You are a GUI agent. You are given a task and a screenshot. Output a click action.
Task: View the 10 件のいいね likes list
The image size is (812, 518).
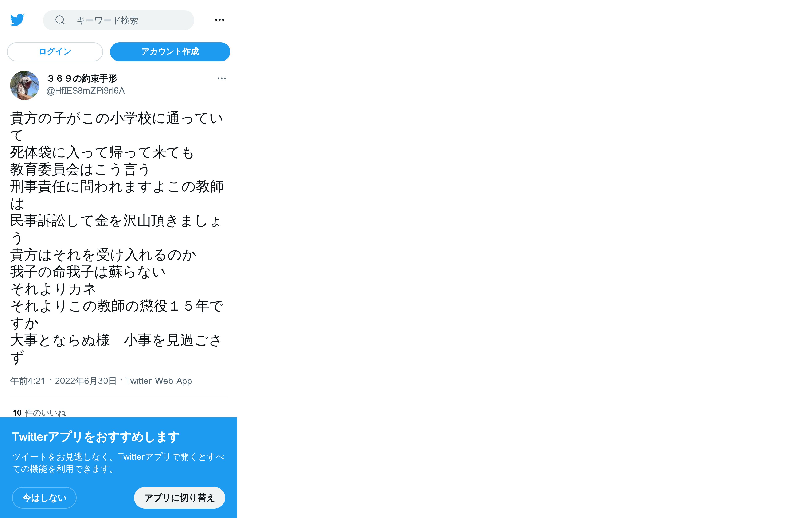coord(39,412)
